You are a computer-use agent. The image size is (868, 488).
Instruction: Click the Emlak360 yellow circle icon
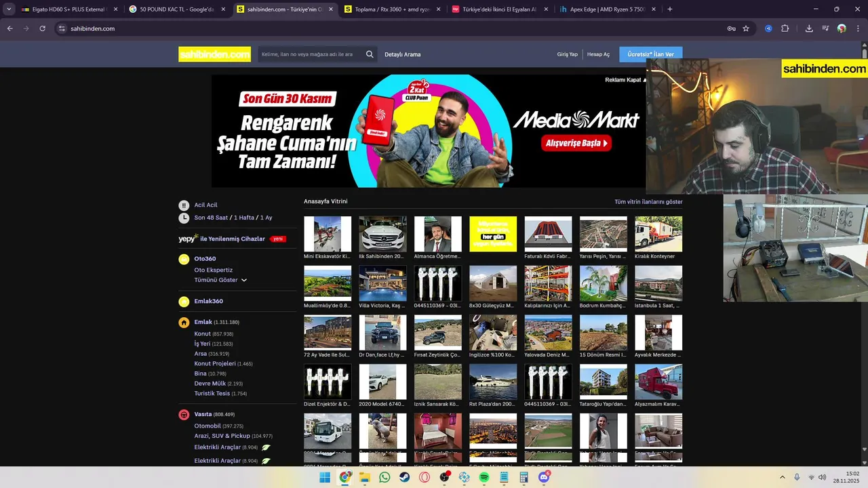[x=184, y=302]
